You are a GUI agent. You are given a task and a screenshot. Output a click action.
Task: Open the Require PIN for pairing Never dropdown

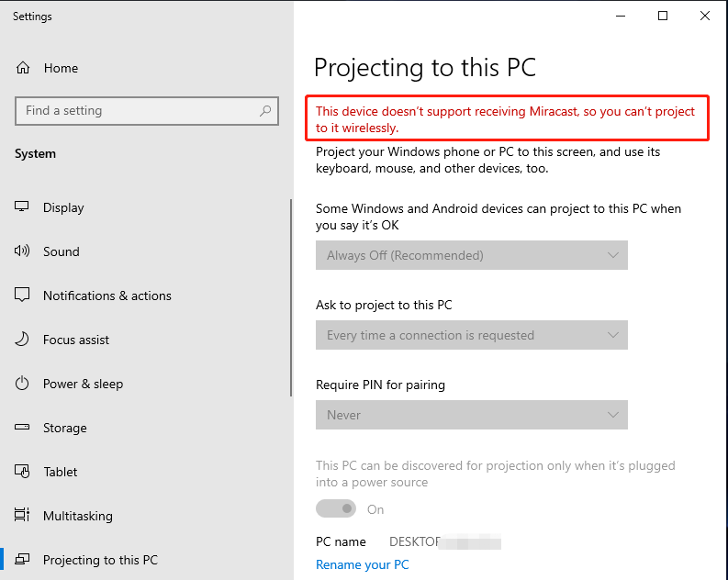pyautogui.click(x=472, y=415)
